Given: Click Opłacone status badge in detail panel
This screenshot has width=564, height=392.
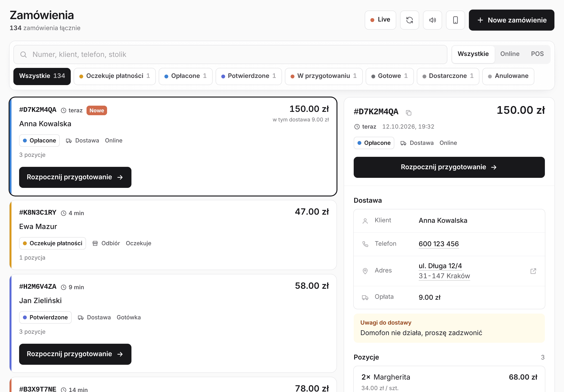Looking at the screenshot, I should coord(374,143).
